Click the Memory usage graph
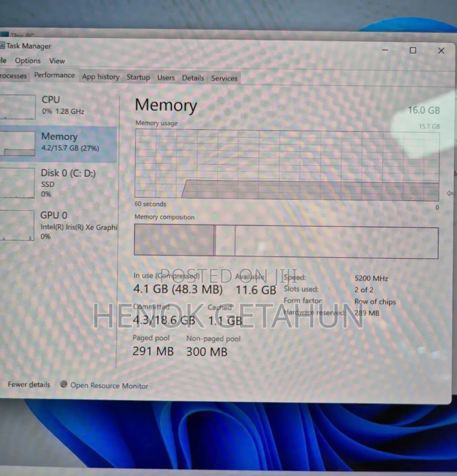Screen dimensions: 457x476 coord(287,165)
